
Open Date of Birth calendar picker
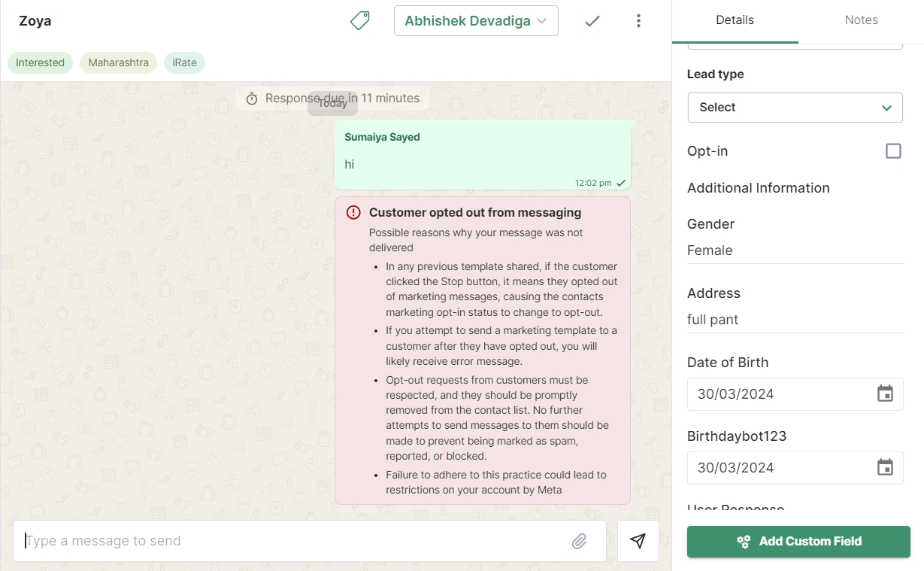pyautogui.click(x=885, y=394)
